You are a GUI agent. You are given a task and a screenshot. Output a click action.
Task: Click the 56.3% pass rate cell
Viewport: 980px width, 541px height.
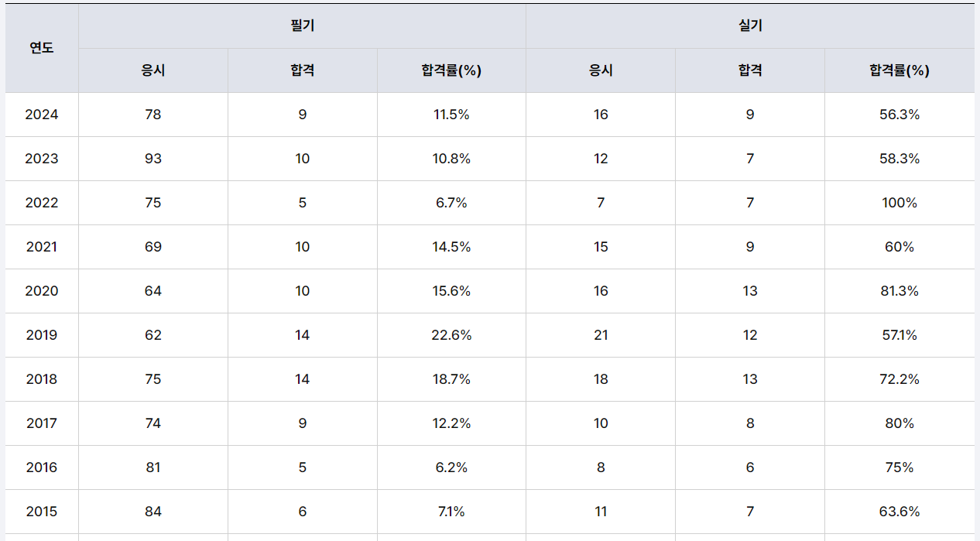pyautogui.click(x=899, y=115)
